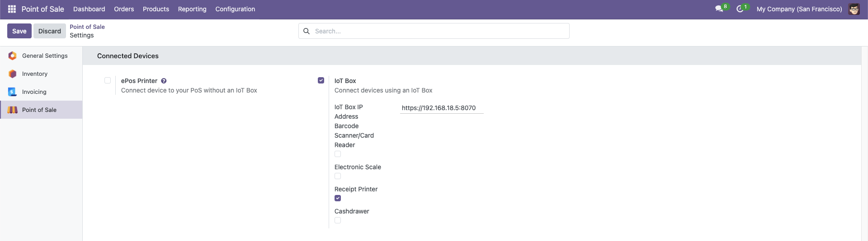Image resolution: width=868 pixels, height=241 pixels.
Task: Click the ePos Printer help icon
Action: click(x=164, y=81)
